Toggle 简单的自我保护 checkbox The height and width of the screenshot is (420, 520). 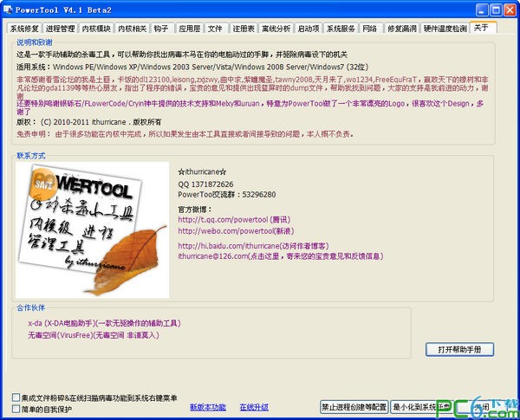(x=16, y=409)
